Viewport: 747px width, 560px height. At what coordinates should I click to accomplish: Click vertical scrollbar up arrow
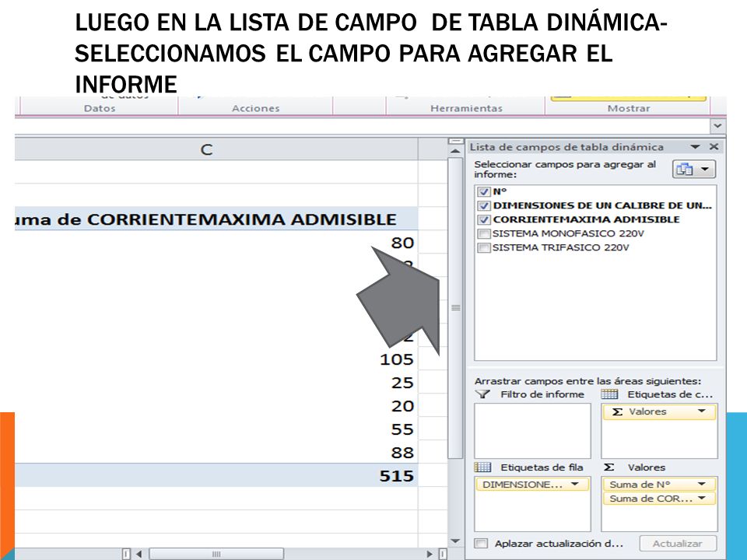(x=455, y=152)
